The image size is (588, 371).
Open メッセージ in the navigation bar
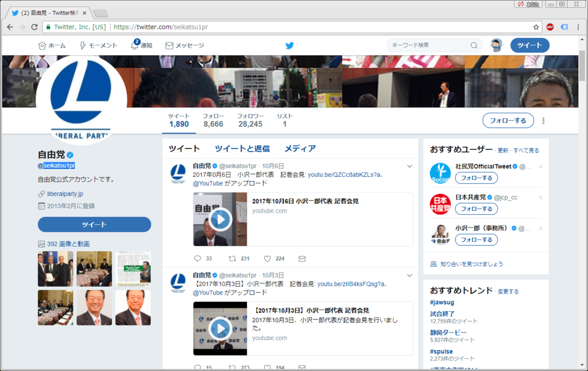185,45
